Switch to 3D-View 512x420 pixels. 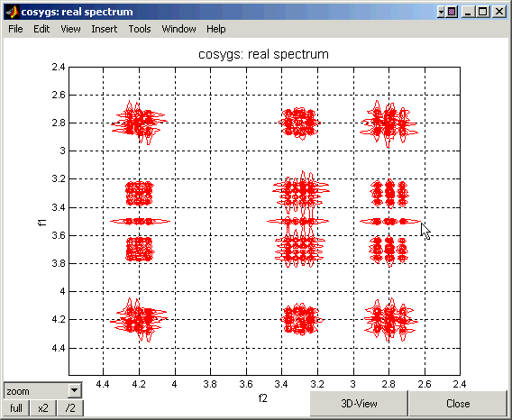tap(359, 404)
